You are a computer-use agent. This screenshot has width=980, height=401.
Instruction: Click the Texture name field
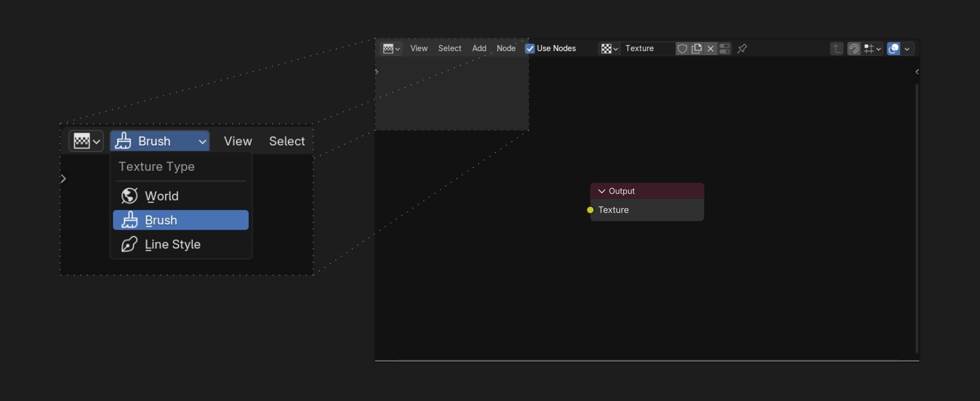coord(648,48)
